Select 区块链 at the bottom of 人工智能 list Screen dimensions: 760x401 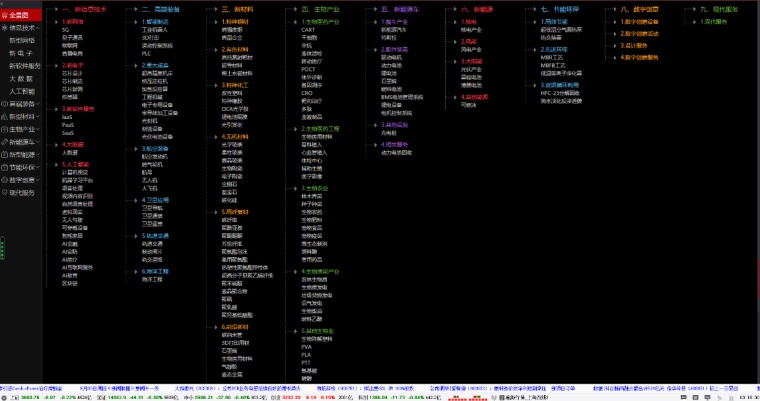coord(70,283)
